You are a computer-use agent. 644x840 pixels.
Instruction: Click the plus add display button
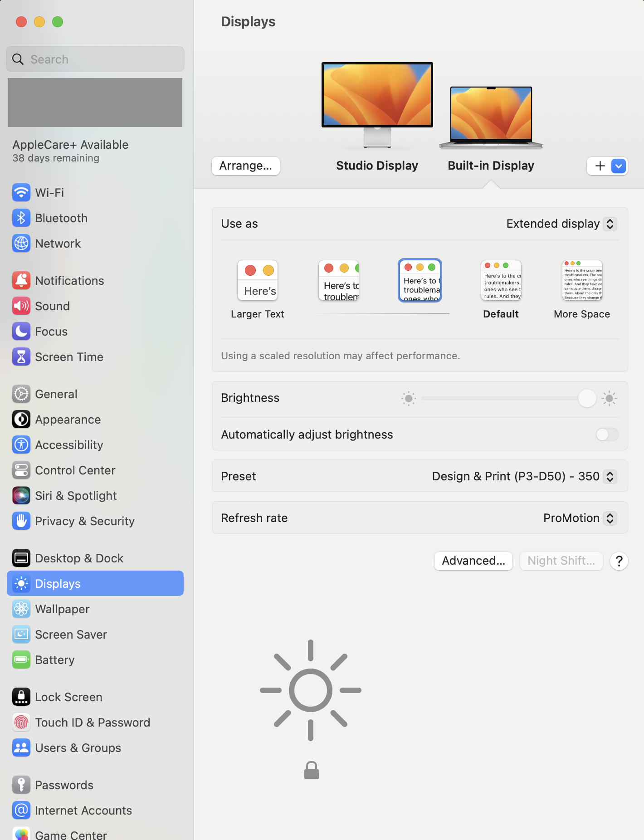pyautogui.click(x=600, y=166)
